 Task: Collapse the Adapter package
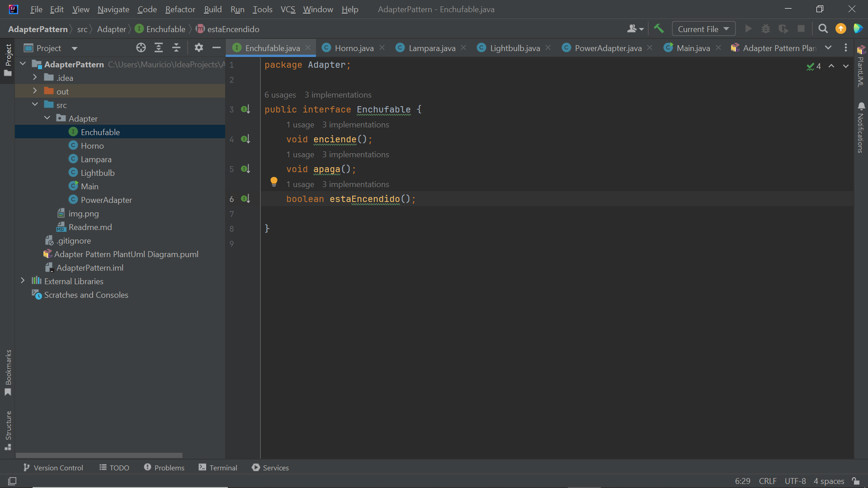(x=47, y=118)
